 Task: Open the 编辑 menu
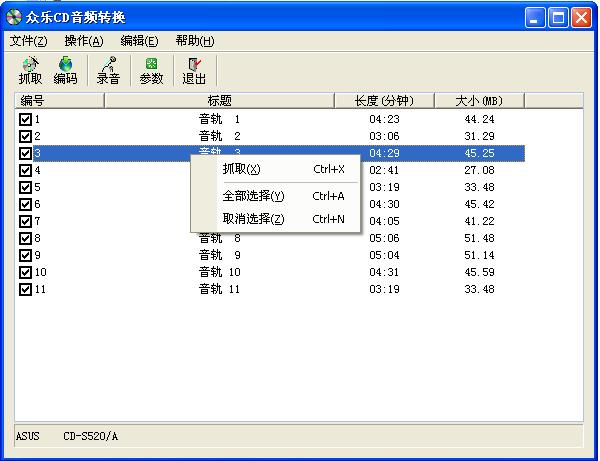139,41
